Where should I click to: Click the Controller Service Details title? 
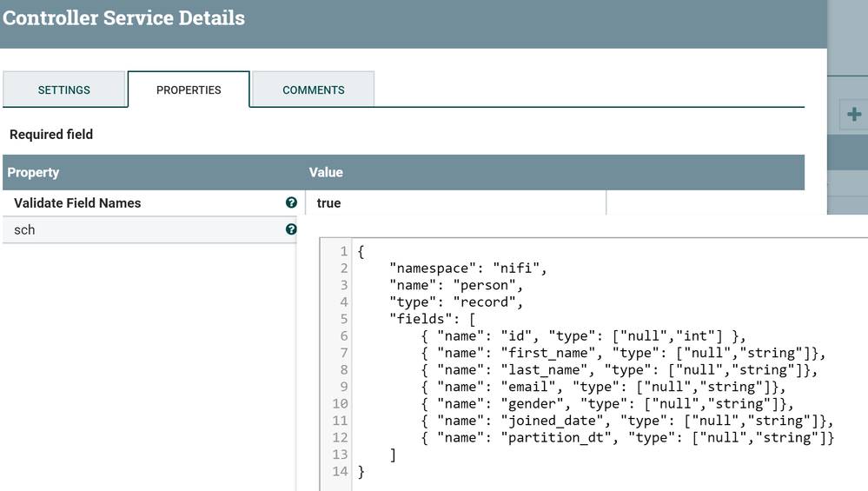[124, 18]
